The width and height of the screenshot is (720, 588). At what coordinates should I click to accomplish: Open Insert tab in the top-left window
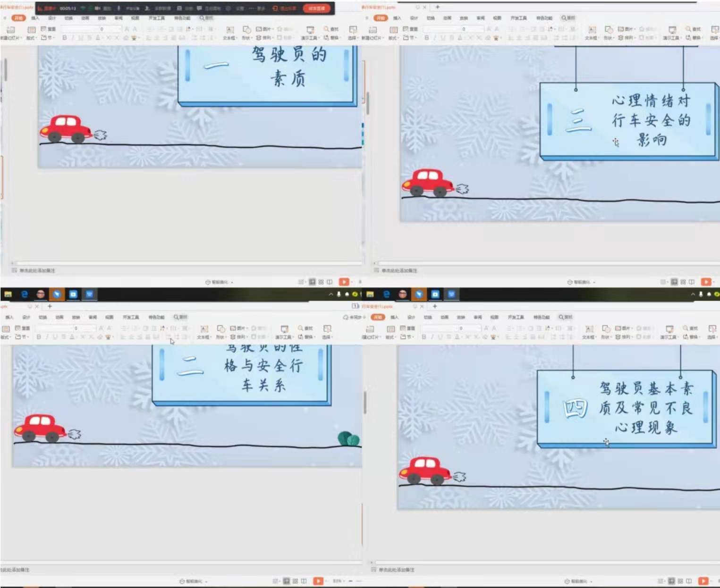35,18
